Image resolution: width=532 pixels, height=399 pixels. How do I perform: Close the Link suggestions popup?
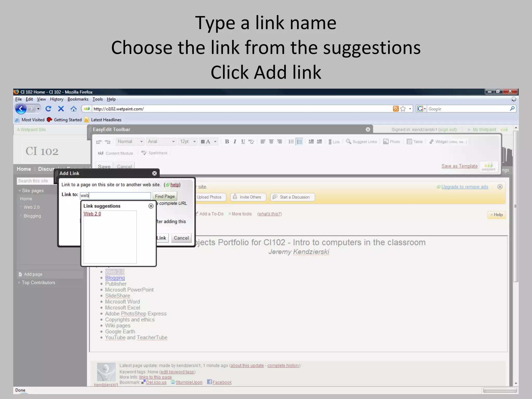pyautogui.click(x=151, y=206)
